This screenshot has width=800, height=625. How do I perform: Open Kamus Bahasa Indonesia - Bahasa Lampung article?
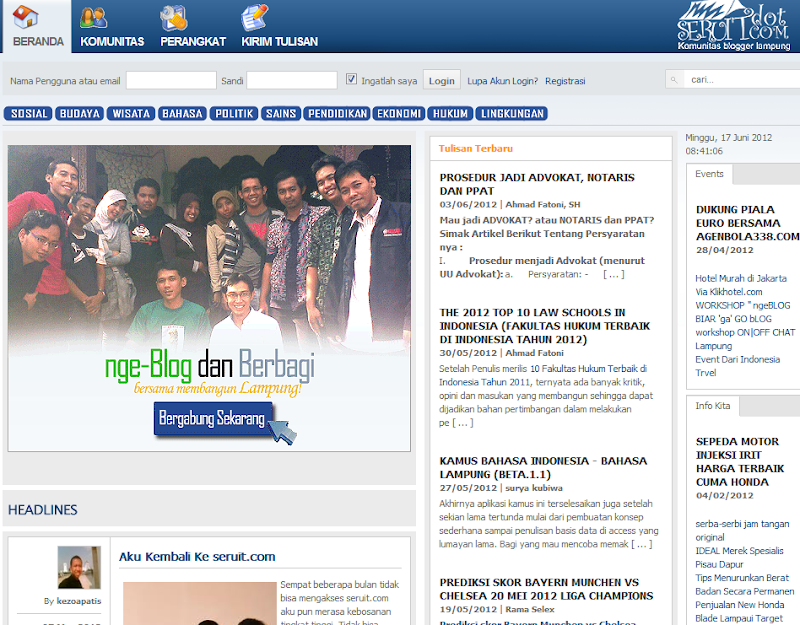point(543,467)
